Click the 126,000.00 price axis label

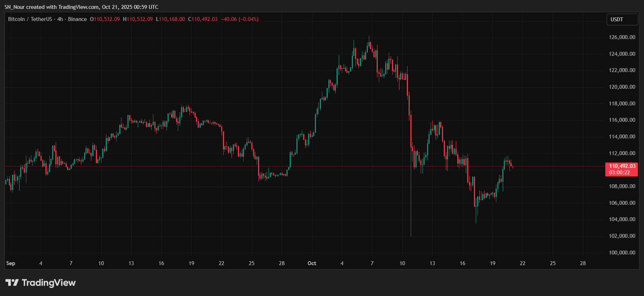pos(622,37)
